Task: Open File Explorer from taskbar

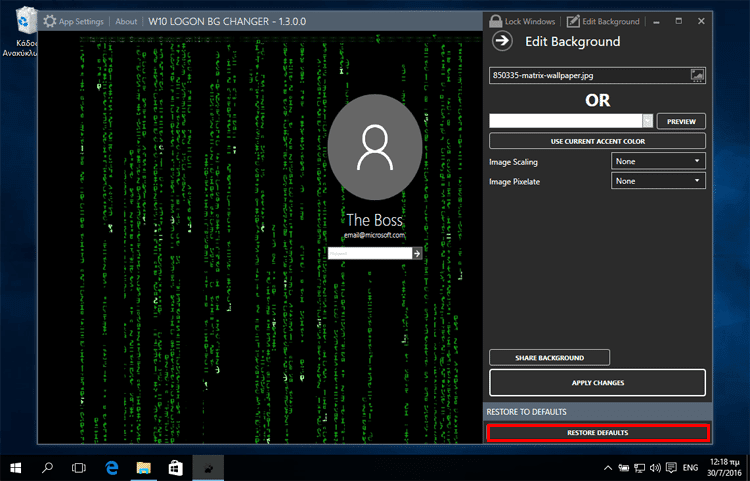Action: pyautogui.click(x=143, y=468)
